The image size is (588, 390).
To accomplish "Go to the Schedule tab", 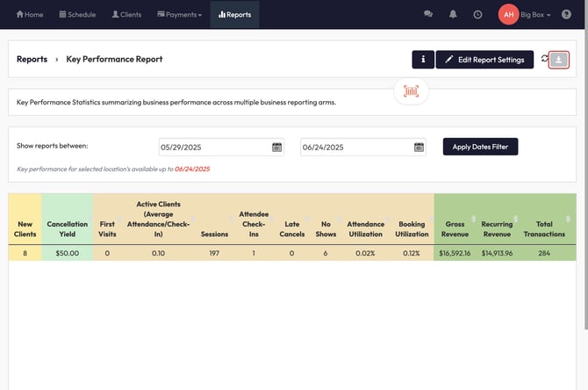I will click(x=77, y=15).
